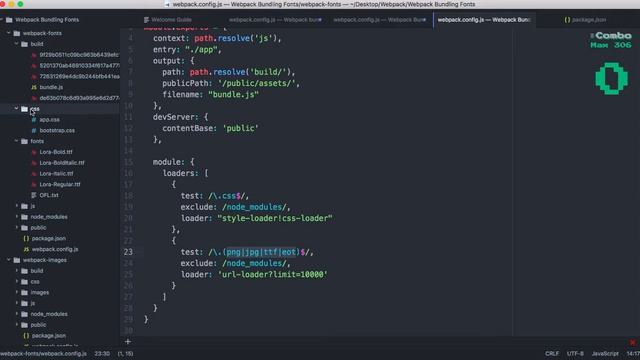
Task: Click the 'url-loader?limit=10000' string
Action: tap(273, 275)
